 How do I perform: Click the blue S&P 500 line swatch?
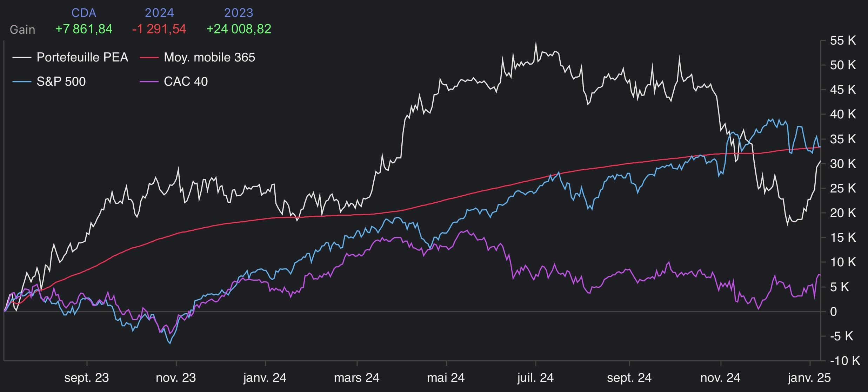[x=22, y=81]
